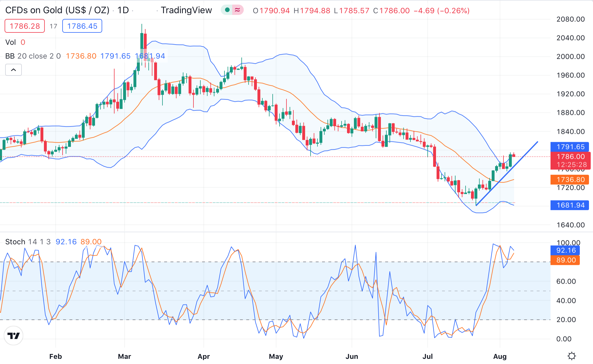
Task: Click the high value H1794.88
Action: 312,11
